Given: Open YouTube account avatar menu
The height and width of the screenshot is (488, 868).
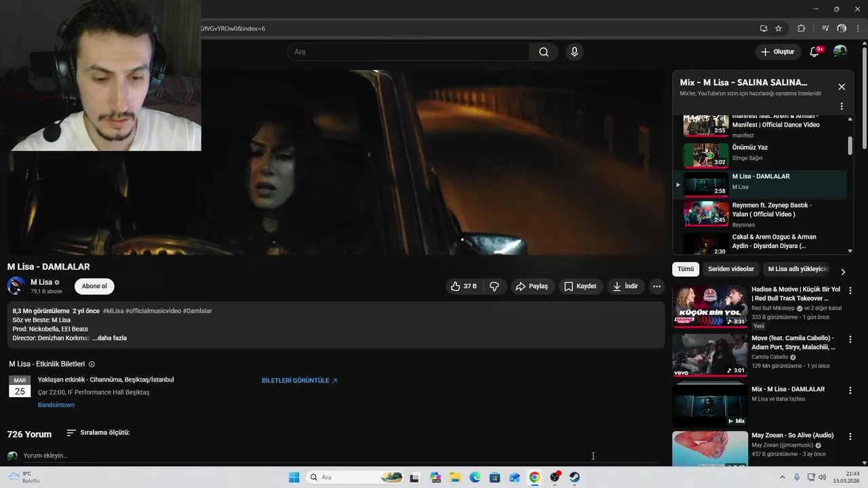Looking at the screenshot, I should coord(840,52).
